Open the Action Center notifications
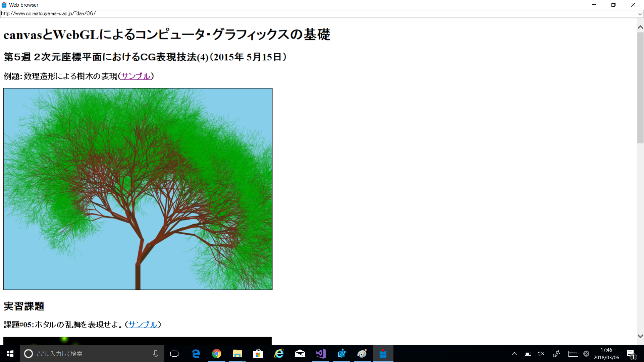The height and width of the screenshot is (362, 644). pos(631,354)
